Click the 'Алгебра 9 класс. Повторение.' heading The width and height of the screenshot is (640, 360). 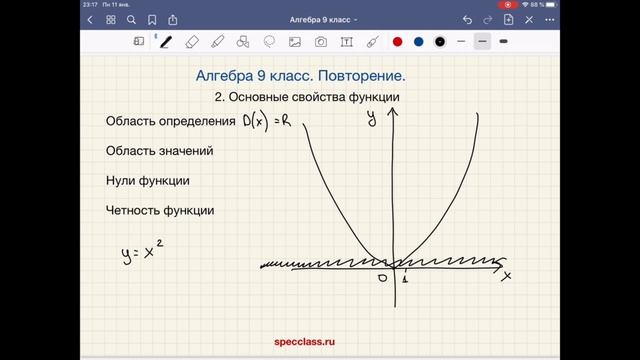[x=300, y=76]
